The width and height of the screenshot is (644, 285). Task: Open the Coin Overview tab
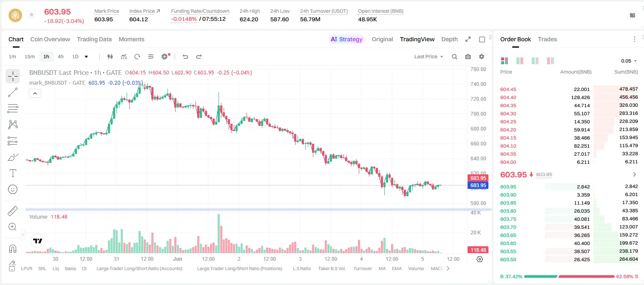click(50, 39)
